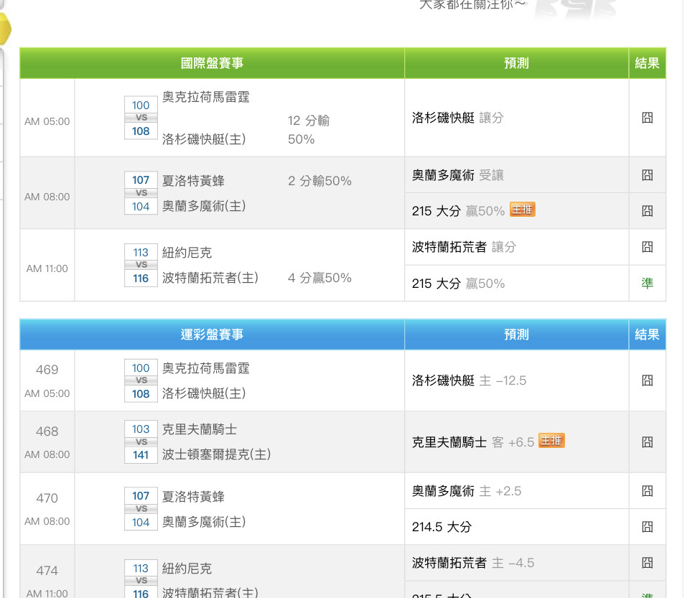Image resolution: width=700 pixels, height=598 pixels.
Task: Click the 運彩盤賽事 table header
Action: (x=212, y=335)
